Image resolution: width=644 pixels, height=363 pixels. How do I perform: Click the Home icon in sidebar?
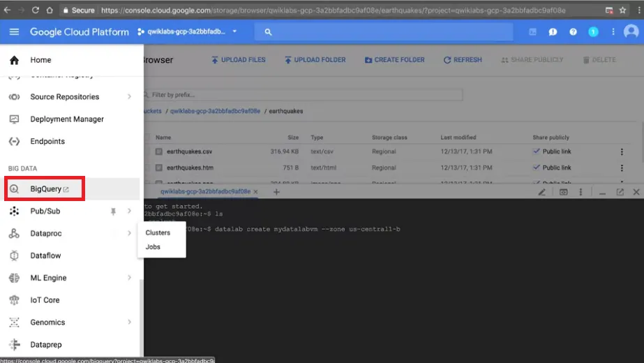tap(15, 60)
